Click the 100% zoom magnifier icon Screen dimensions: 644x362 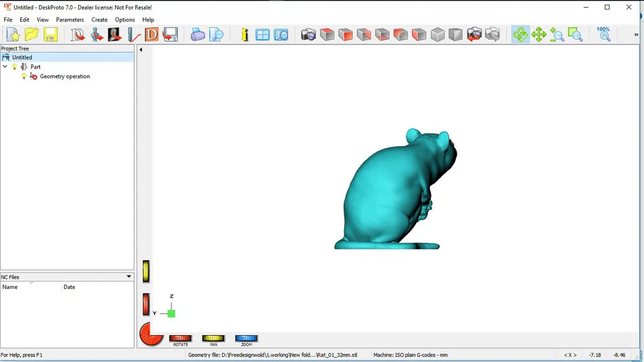pyautogui.click(x=603, y=34)
